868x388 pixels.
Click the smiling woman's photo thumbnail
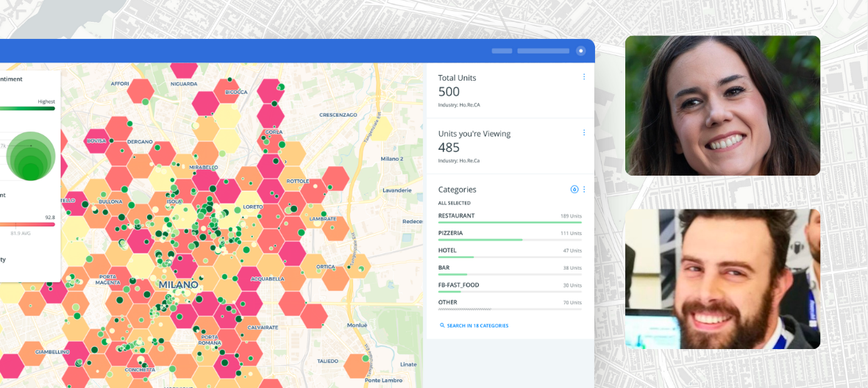click(x=722, y=106)
